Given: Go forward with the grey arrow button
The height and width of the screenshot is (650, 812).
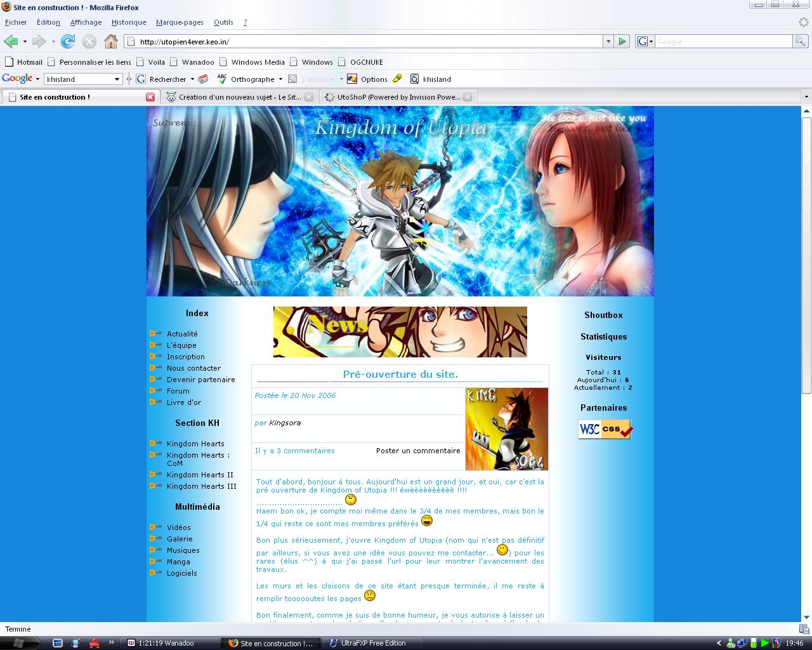Looking at the screenshot, I should pos(39,41).
